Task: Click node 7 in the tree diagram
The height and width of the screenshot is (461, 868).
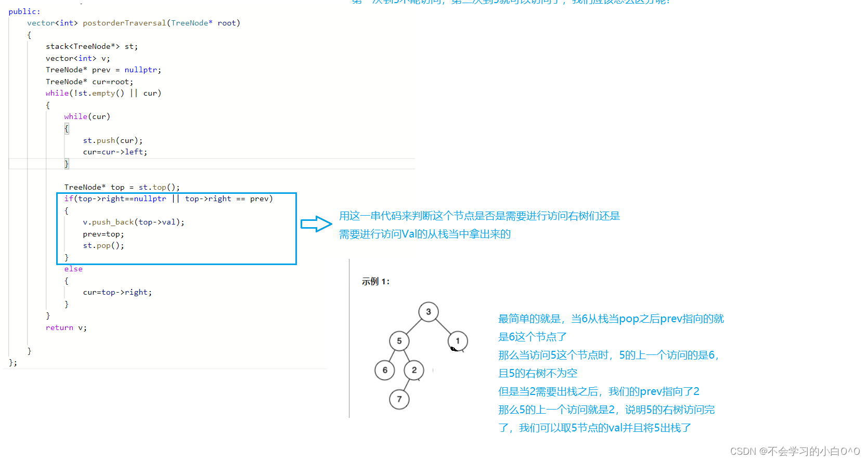Action: click(x=399, y=399)
